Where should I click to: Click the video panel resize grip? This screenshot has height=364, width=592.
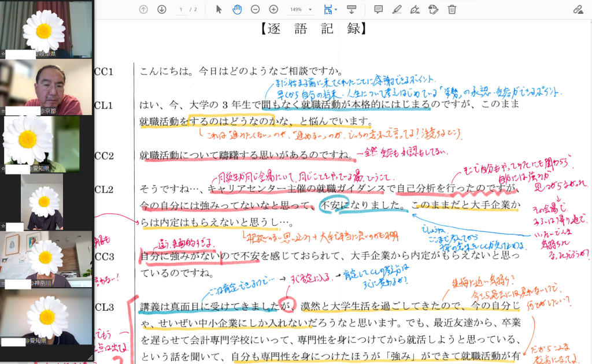(x=90, y=358)
